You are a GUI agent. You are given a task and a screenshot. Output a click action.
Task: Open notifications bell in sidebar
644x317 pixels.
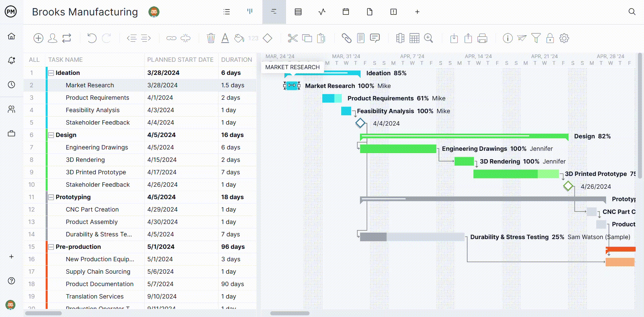coord(11,60)
